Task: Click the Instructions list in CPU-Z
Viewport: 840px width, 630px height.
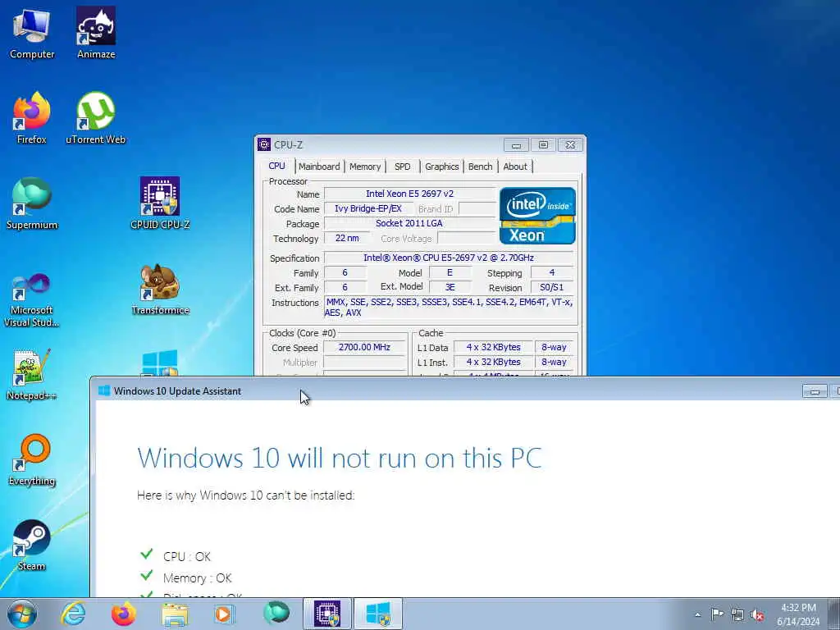Action: pyautogui.click(x=449, y=308)
